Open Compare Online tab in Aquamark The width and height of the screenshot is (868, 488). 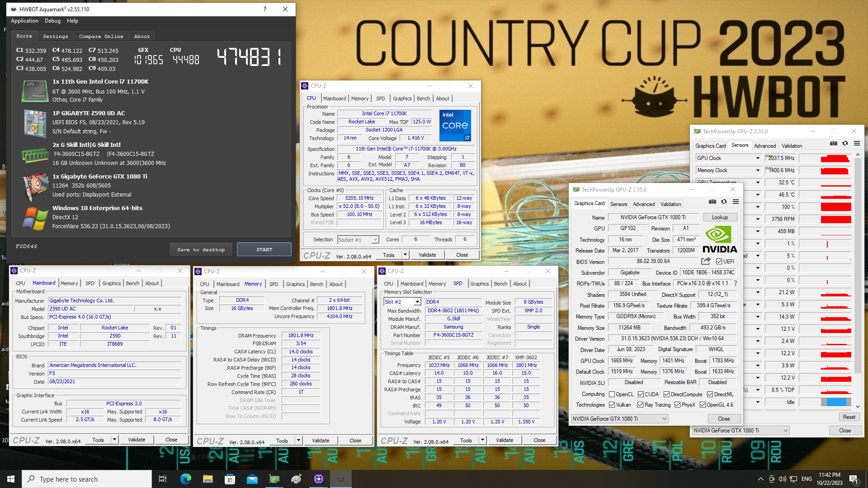101,36
